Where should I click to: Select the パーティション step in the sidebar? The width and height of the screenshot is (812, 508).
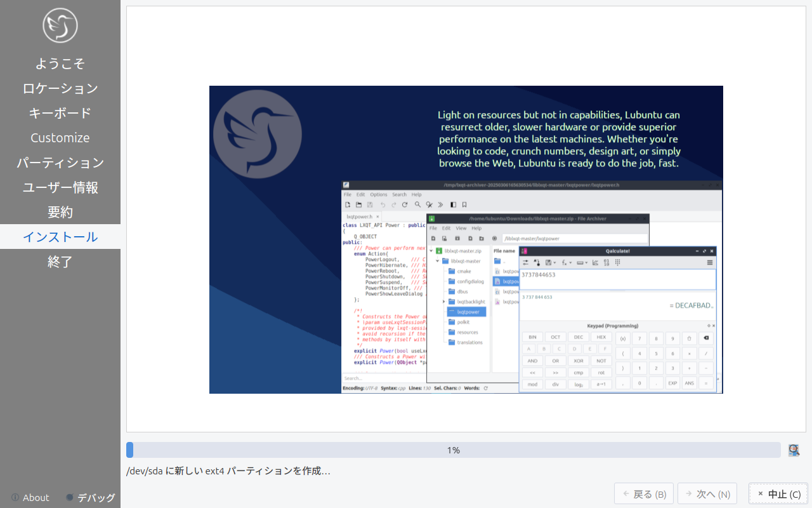click(60, 163)
